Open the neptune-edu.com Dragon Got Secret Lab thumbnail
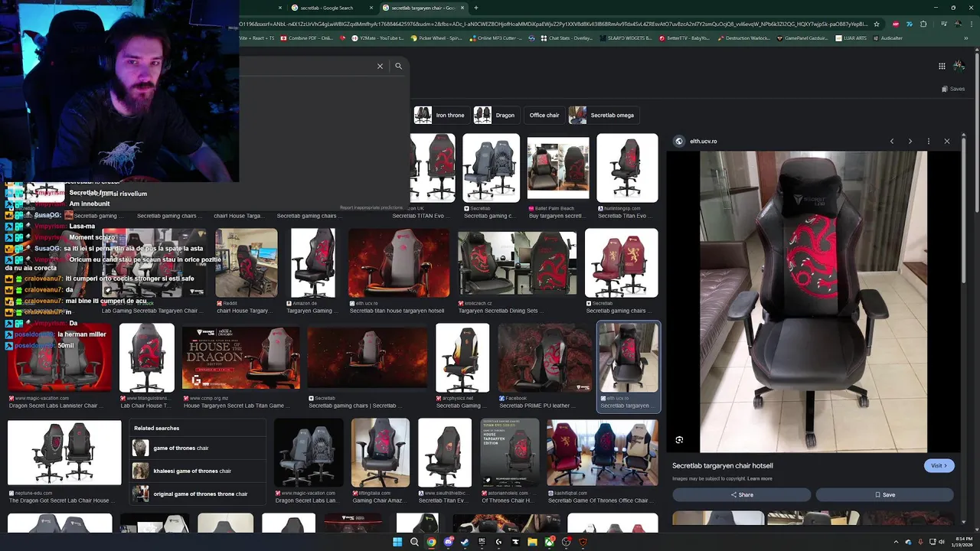 pyautogui.click(x=64, y=452)
